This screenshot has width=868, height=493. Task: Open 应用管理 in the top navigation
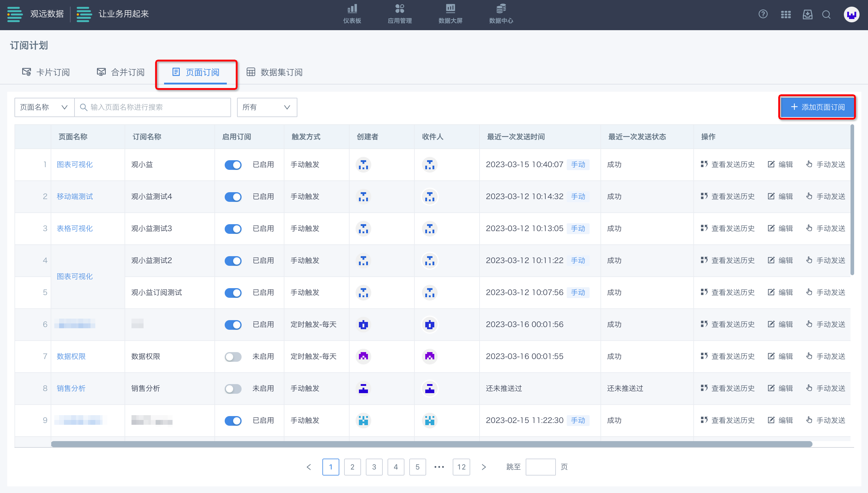400,14
